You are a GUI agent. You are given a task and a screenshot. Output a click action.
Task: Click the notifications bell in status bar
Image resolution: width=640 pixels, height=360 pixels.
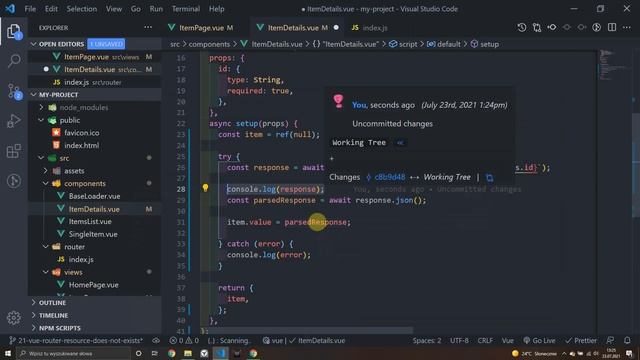point(627,340)
